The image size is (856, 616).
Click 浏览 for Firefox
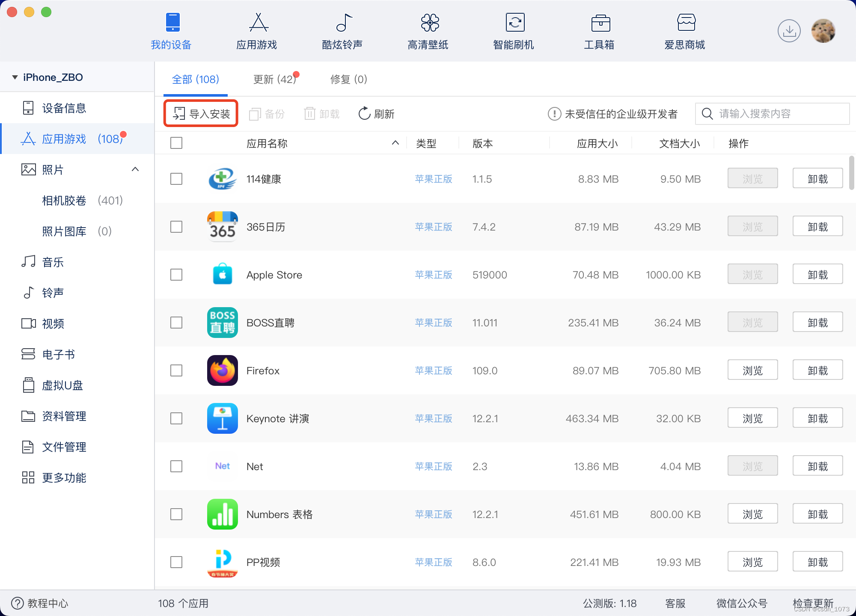click(752, 370)
